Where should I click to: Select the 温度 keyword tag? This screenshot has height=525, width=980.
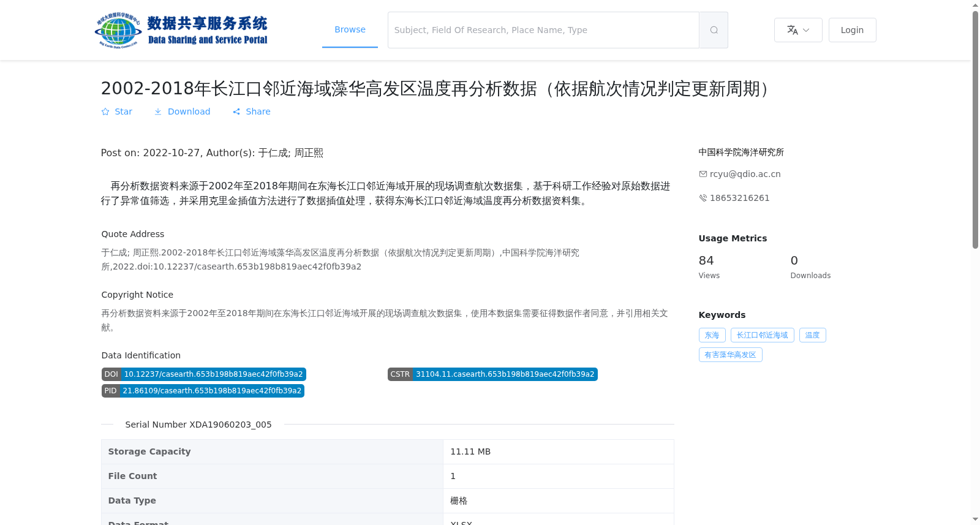(813, 335)
